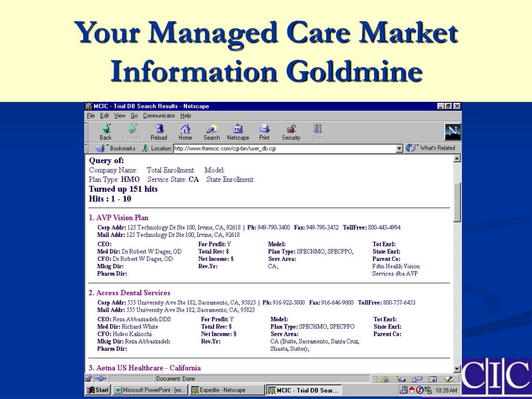Click the toolbar collapse grip handle
This screenshot has height=399, width=532.
87,131
